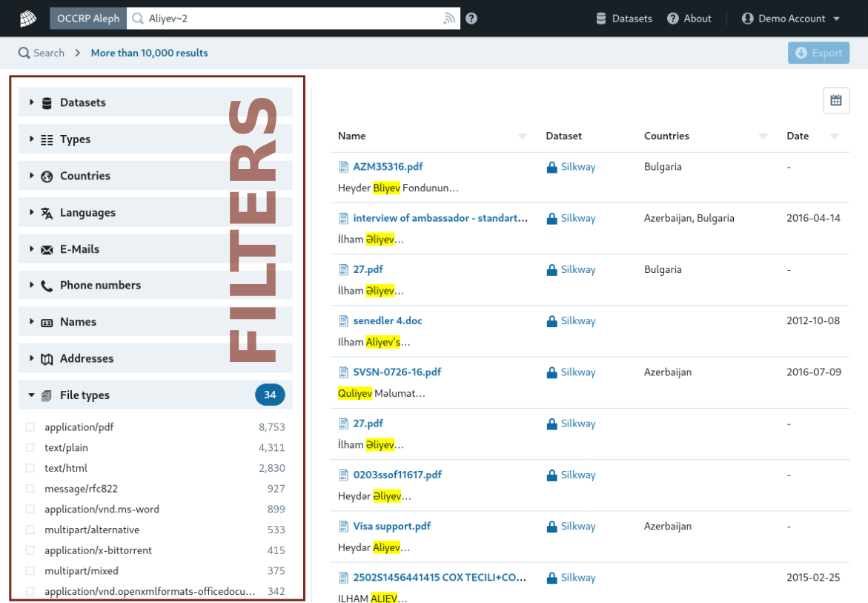Click the phone icon beside Phone numbers filter
The image size is (868, 603).
(47, 286)
